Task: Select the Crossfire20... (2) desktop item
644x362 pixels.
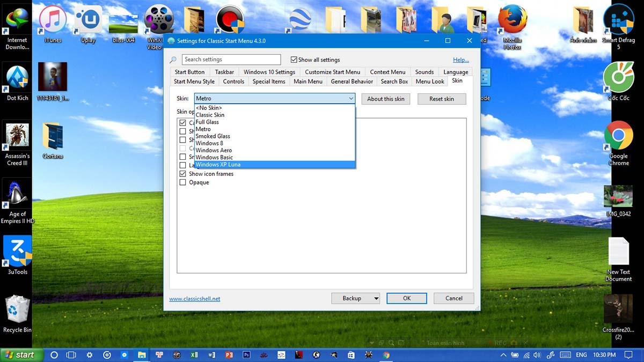Action: point(618,317)
